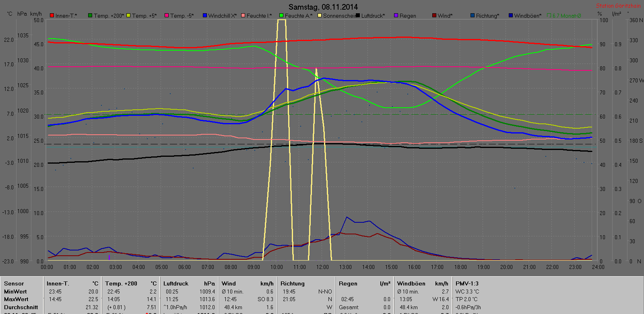
Task: Click the 1035 hPa axis label
Action: click(x=23, y=35)
